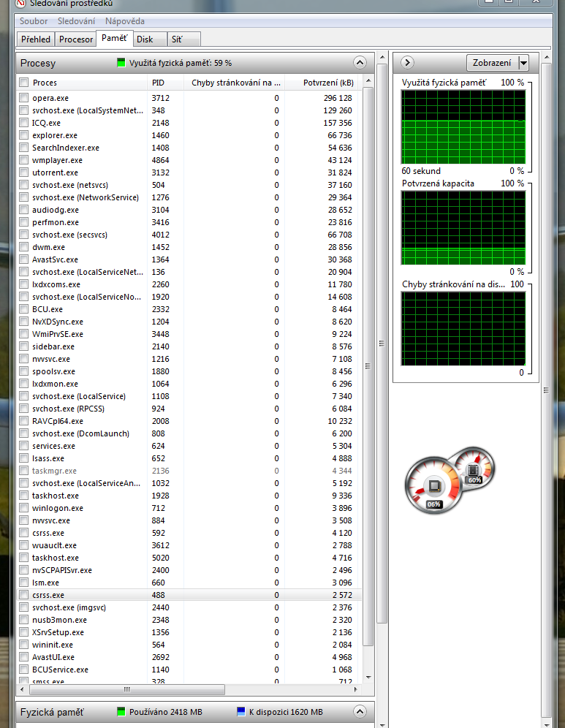Sort by Chyby stránkování column header
Image resolution: width=565 pixels, height=728 pixels.
point(234,83)
